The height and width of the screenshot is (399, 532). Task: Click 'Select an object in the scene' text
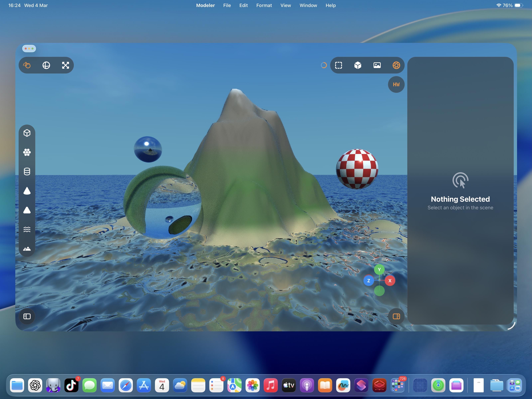pos(460,207)
